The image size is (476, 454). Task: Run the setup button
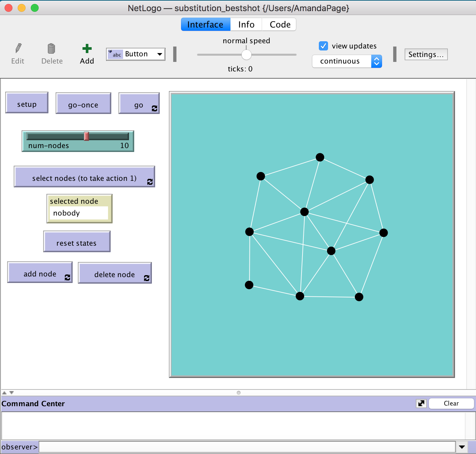pyautogui.click(x=27, y=104)
